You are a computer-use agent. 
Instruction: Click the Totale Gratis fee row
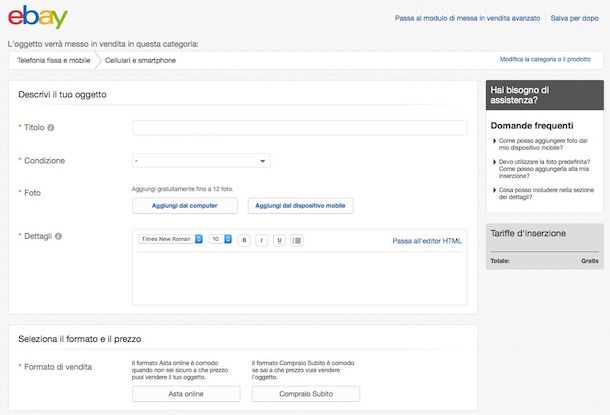[545, 261]
